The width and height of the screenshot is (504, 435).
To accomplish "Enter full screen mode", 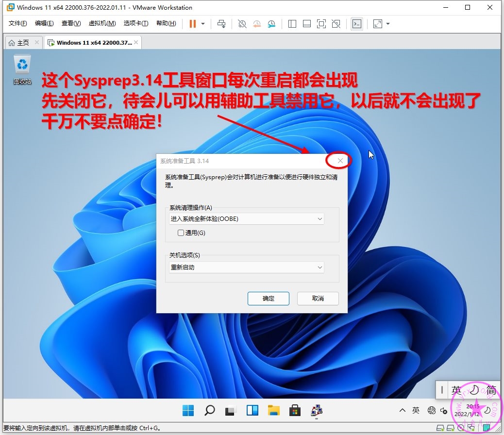I will click(321, 24).
